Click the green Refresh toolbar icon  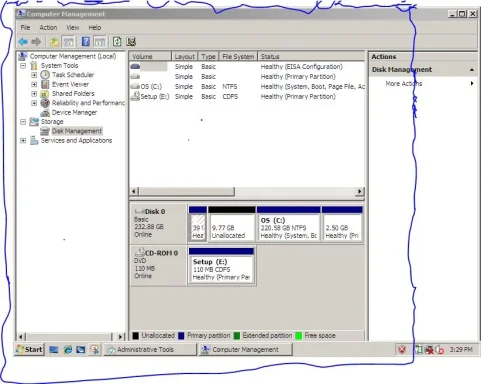117,42
